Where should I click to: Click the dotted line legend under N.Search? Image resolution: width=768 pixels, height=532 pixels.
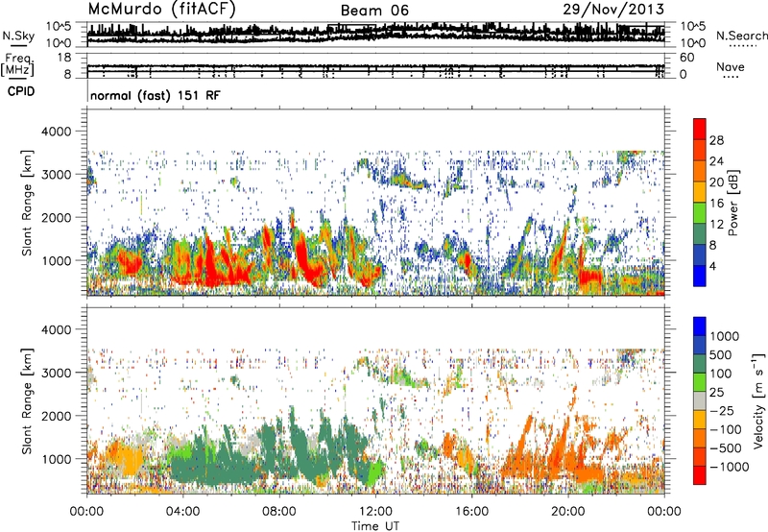click(x=742, y=46)
